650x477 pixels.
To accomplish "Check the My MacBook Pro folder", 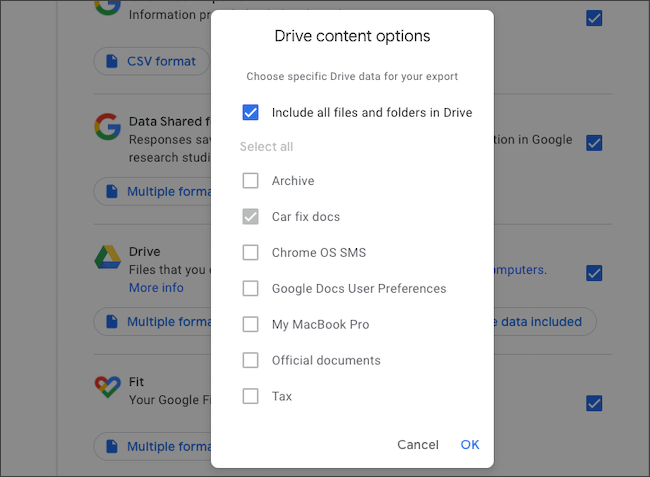I will 251,325.
